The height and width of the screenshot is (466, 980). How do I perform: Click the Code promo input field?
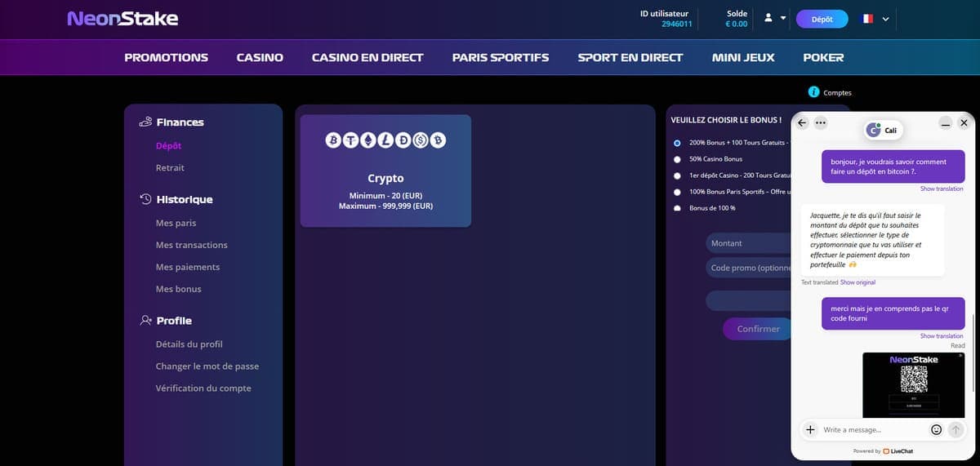[x=748, y=268]
